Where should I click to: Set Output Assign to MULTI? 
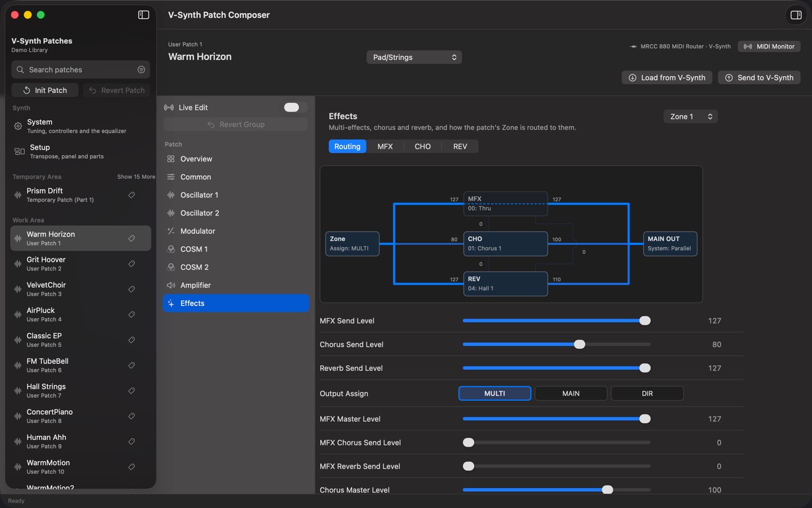[495, 393]
